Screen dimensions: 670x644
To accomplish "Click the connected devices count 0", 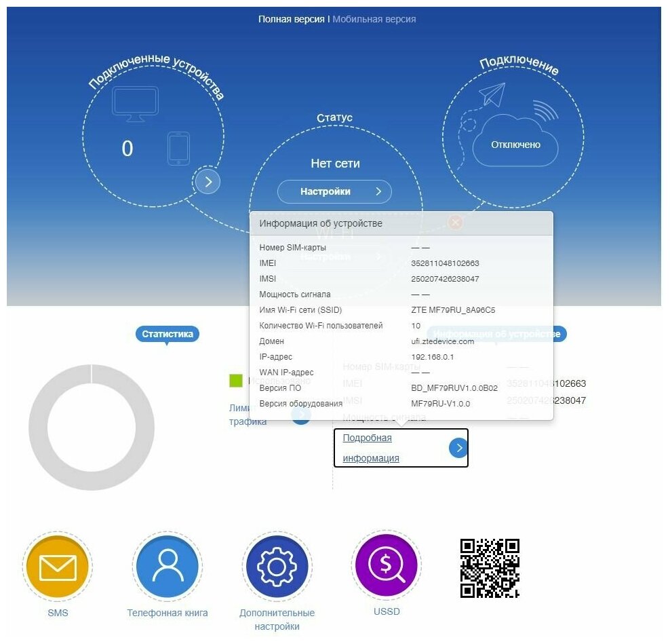I will click(x=127, y=149).
